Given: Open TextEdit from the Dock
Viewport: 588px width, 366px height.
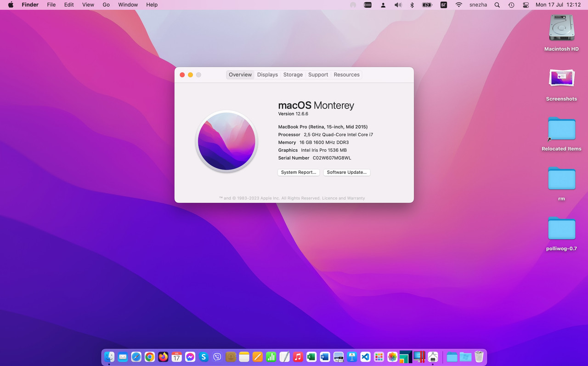Looking at the screenshot, I should click(x=284, y=357).
